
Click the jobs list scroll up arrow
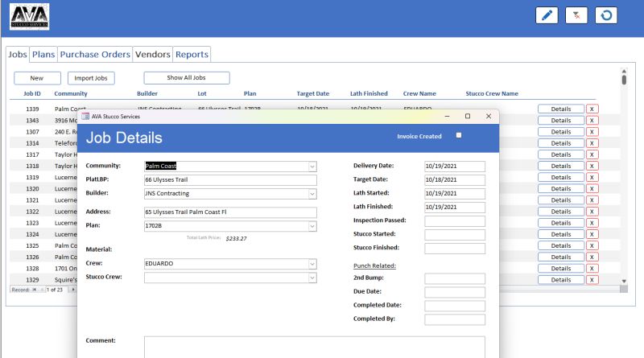[x=624, y=71]
